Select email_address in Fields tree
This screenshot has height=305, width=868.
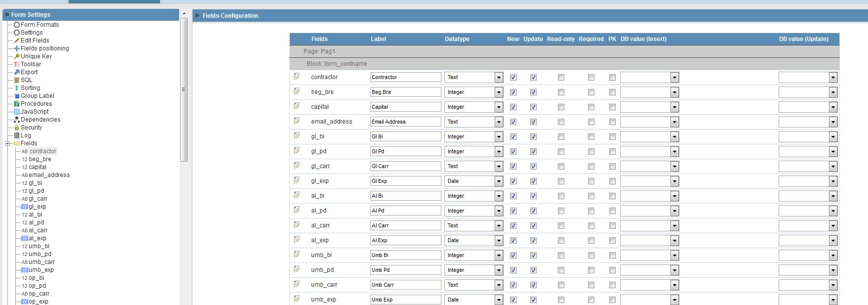[49, 175]
